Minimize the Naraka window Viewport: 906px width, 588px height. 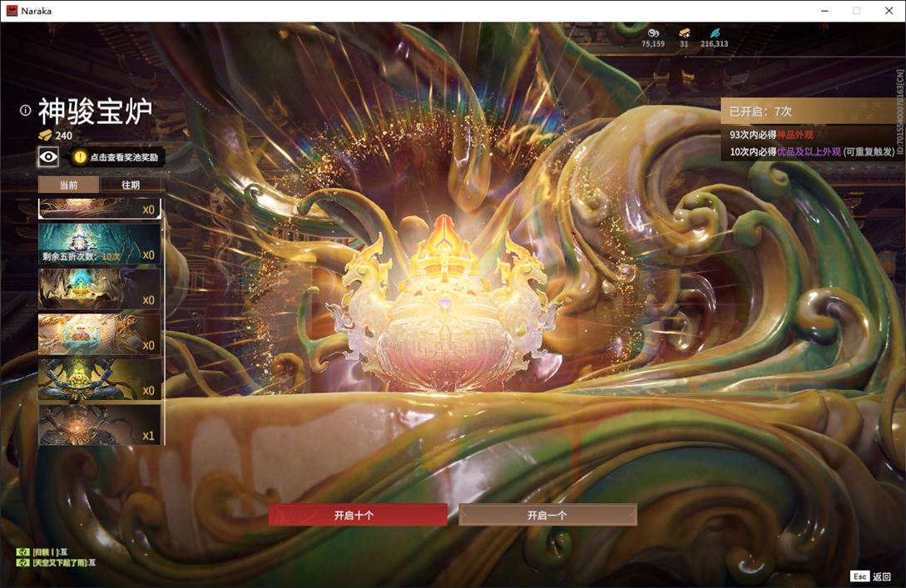coord(824,11)
